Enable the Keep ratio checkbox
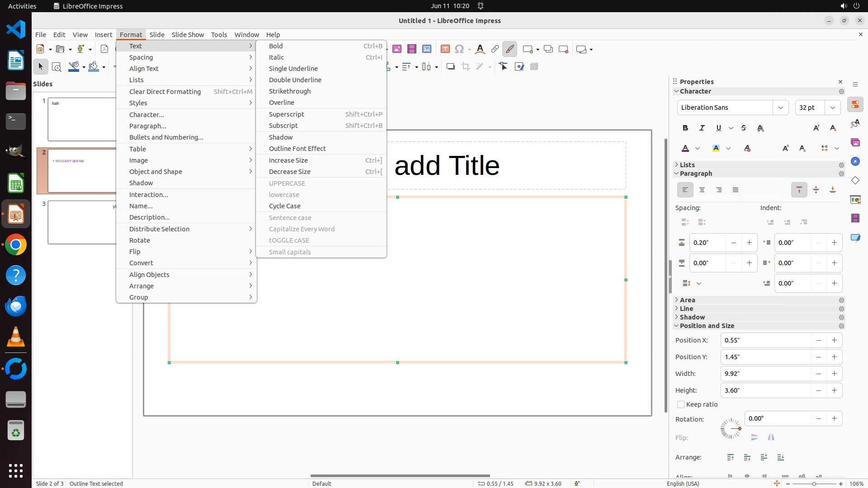 (x=681, y=404)
